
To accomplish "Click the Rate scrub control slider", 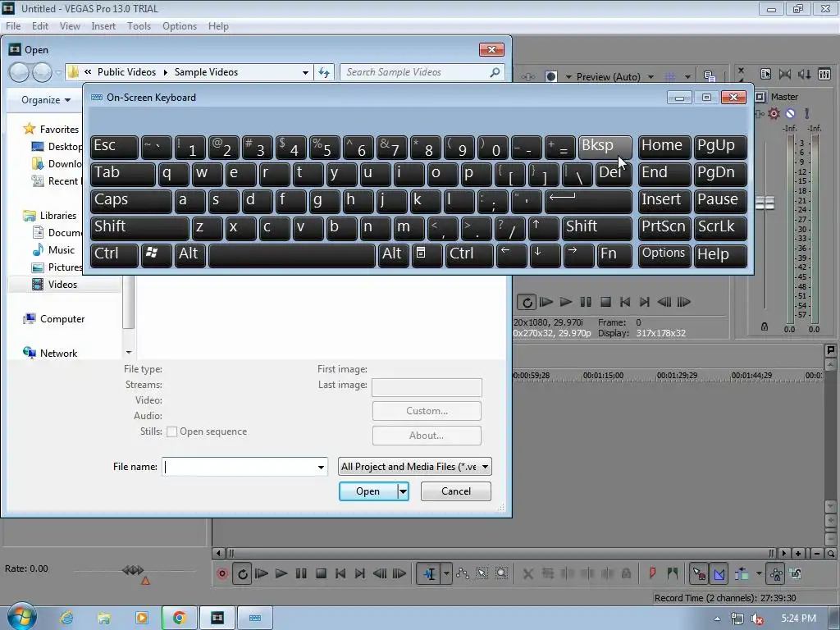I will [x=133, y=571].
